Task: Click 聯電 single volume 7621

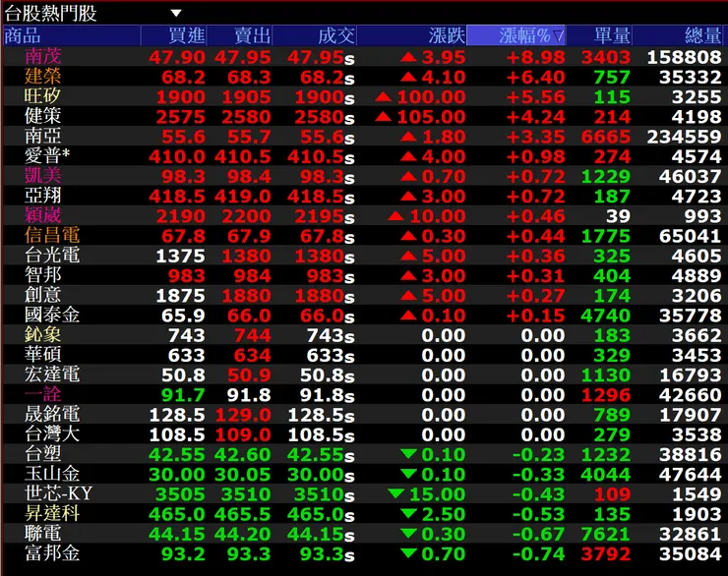Action: click(606, 535)
